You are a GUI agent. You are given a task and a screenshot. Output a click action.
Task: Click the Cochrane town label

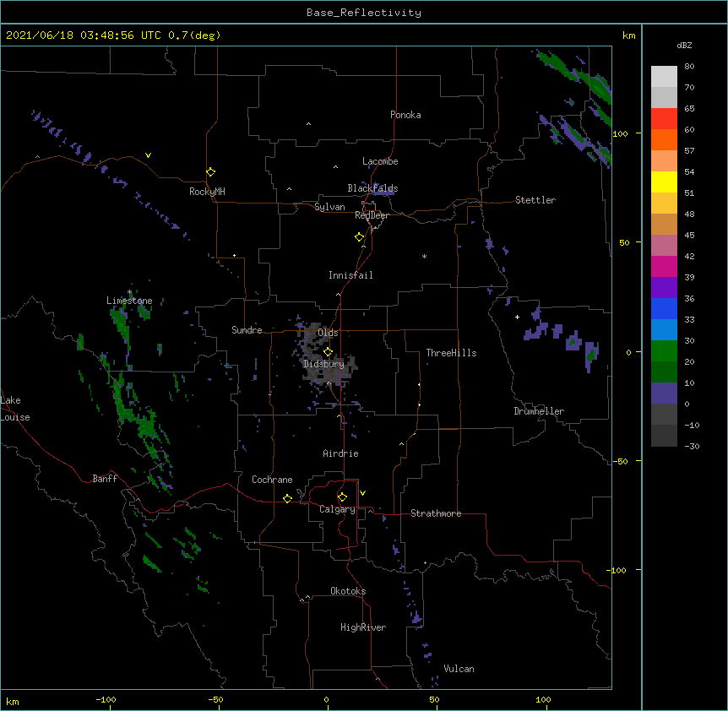(272, 480)
